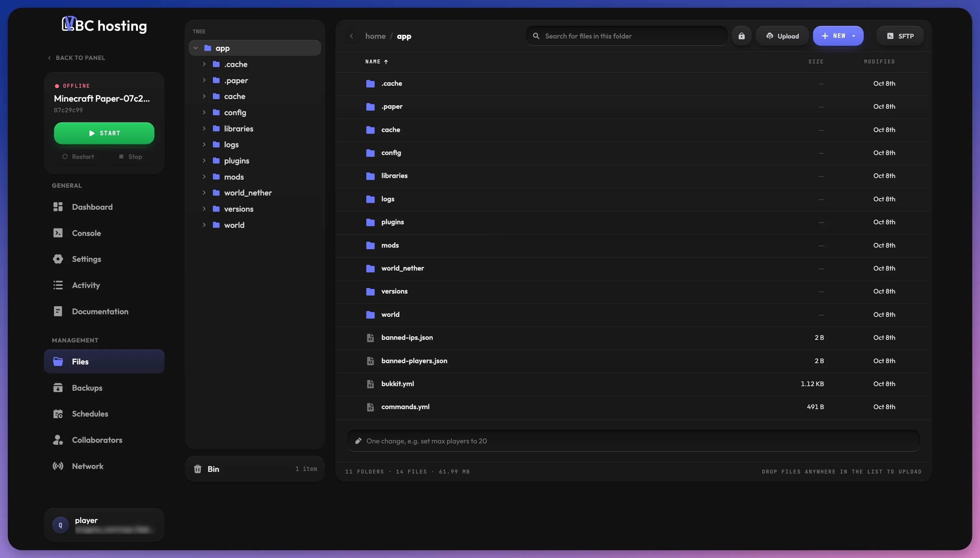Viewport: 980px width, 558px height.
Task: Open the SFTP details button
Action: pos(900,36)
